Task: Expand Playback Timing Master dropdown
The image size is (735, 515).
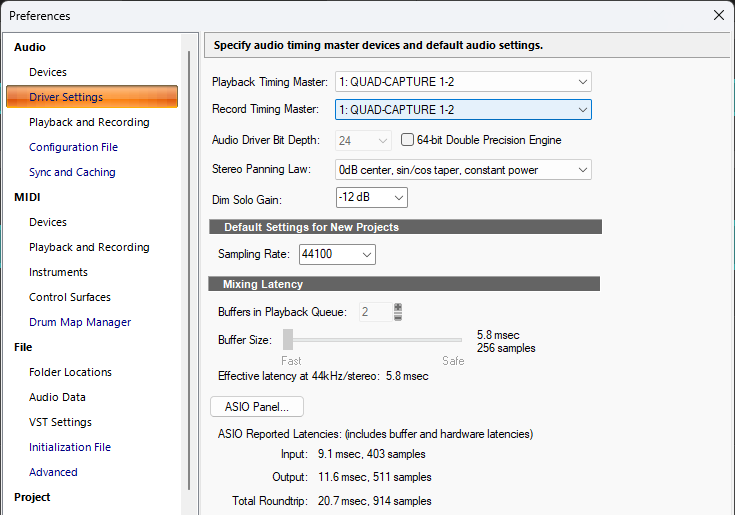Action: (x=463, y=82)
